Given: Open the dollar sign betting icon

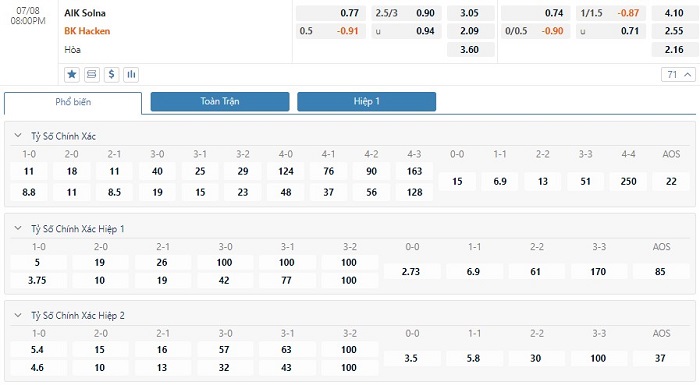Looking at the screenshot, I should click(111, 74).
